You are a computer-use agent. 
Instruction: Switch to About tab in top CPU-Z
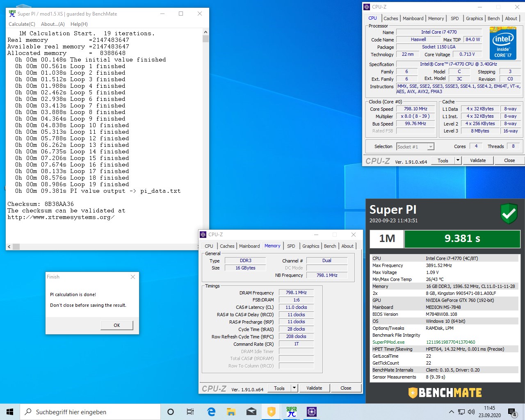point(511,18)
